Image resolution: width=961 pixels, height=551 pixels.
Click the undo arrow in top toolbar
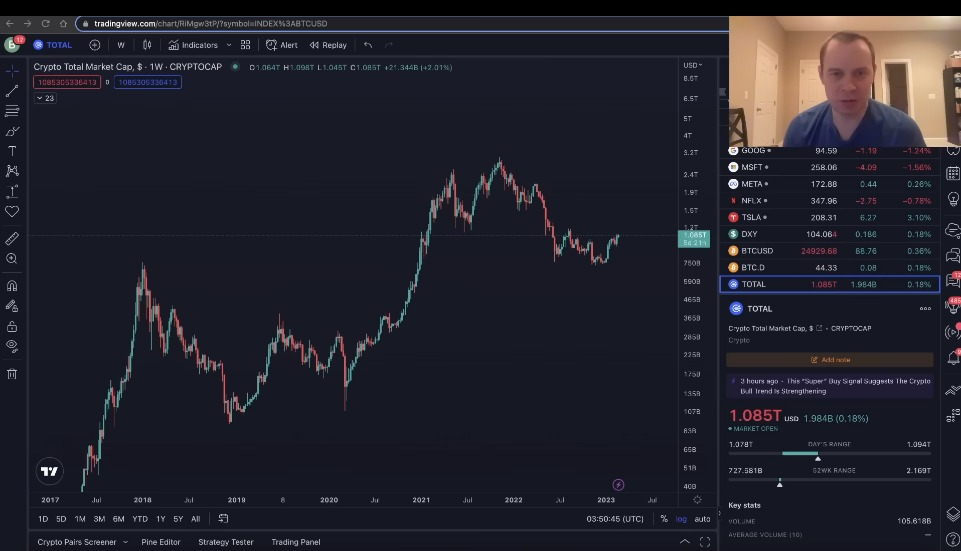point(368,45)
